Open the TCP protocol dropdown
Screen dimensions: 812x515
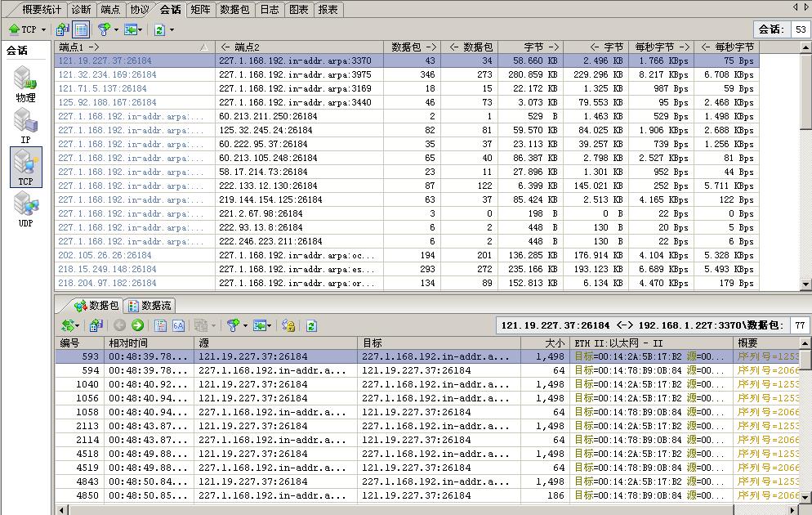(x=27, y=29)
